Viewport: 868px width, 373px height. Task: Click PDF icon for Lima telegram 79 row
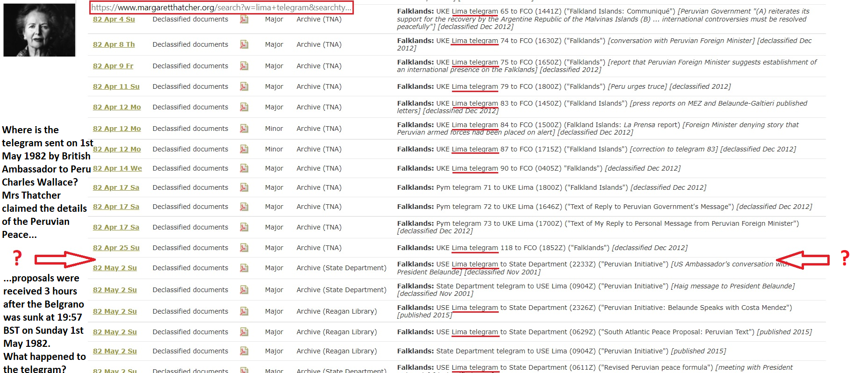click(x=244, y=86)
